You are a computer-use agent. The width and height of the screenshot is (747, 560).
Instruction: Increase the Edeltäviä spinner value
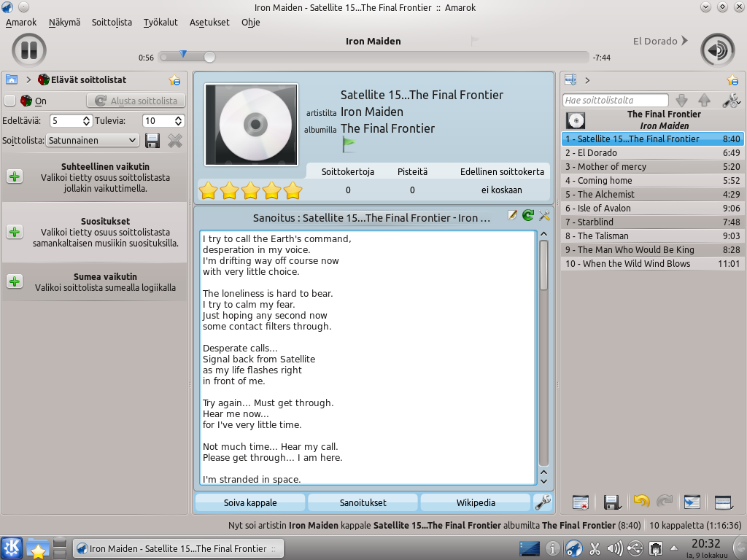87,117
